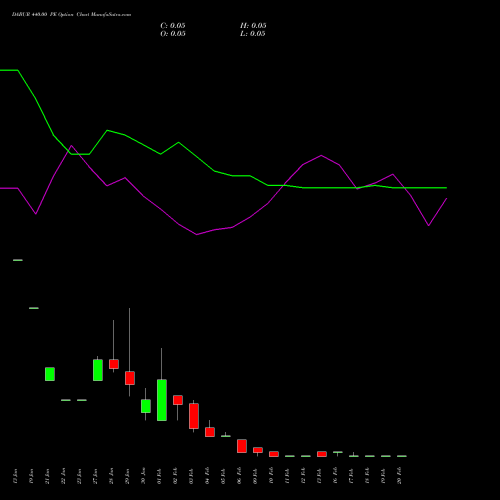Select the red candlestick for 29 Jan
Viewport: 500px width, 500px height.
click(130, 378)
